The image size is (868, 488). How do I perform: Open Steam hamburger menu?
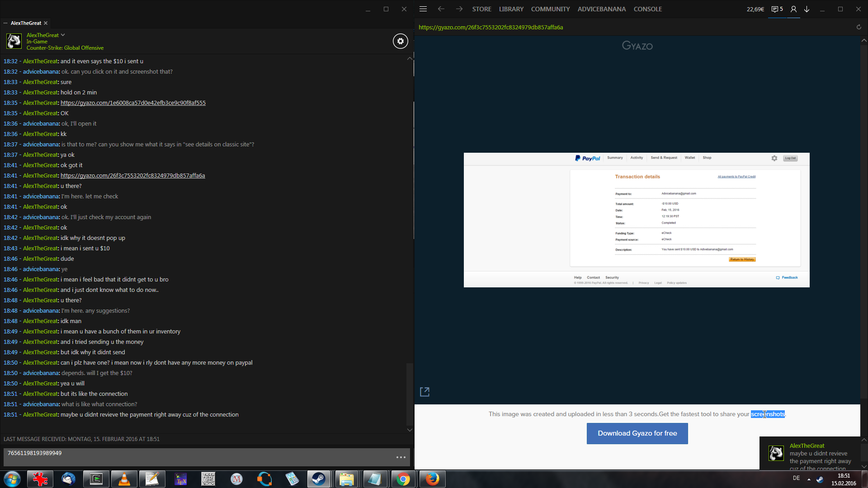423,9
